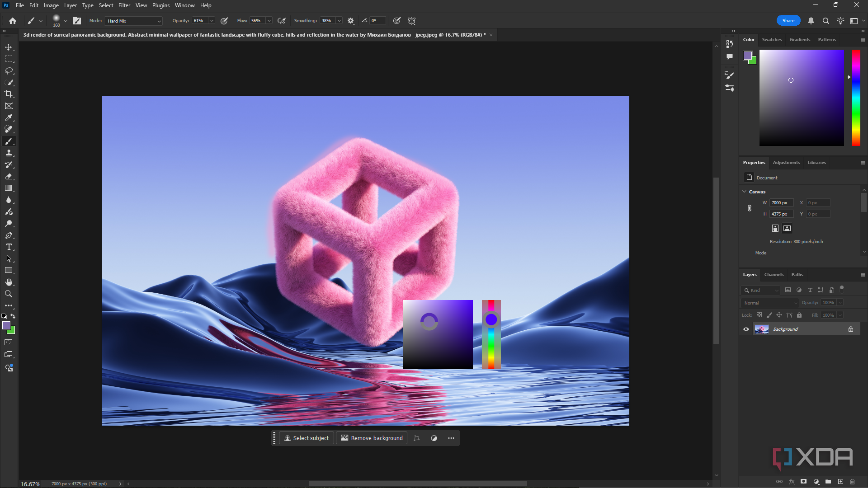This screenshot has width=868, height=488.
Task: Open the brush Mode dropdown (Hard Mix)
Action: [x=134, y=21]
